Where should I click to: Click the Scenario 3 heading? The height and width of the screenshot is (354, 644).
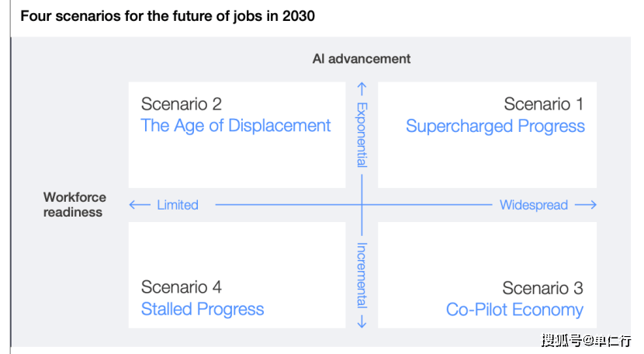[542, 288]
